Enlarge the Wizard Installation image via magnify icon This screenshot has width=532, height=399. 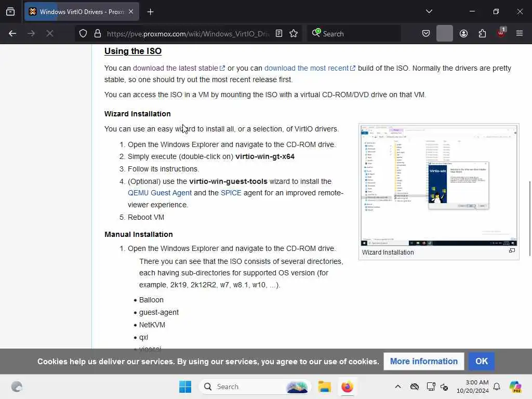point(512,251)
